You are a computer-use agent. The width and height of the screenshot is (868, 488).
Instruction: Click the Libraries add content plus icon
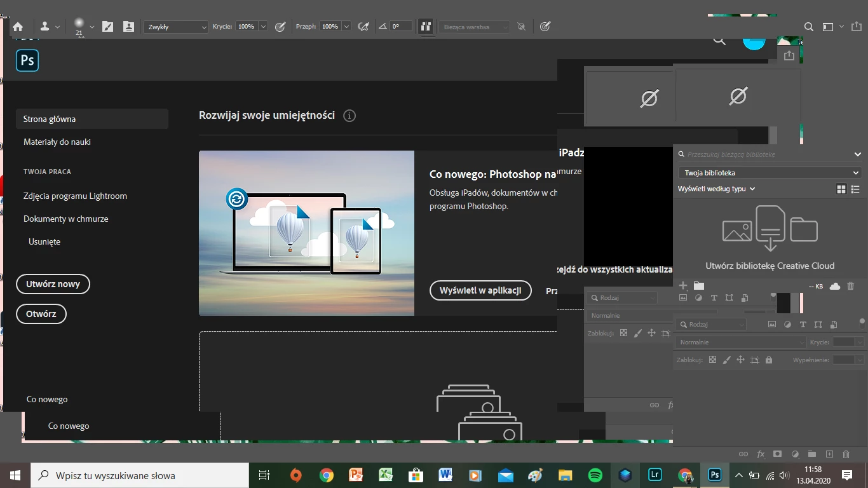pyautogui.click(x=683, y=286)
